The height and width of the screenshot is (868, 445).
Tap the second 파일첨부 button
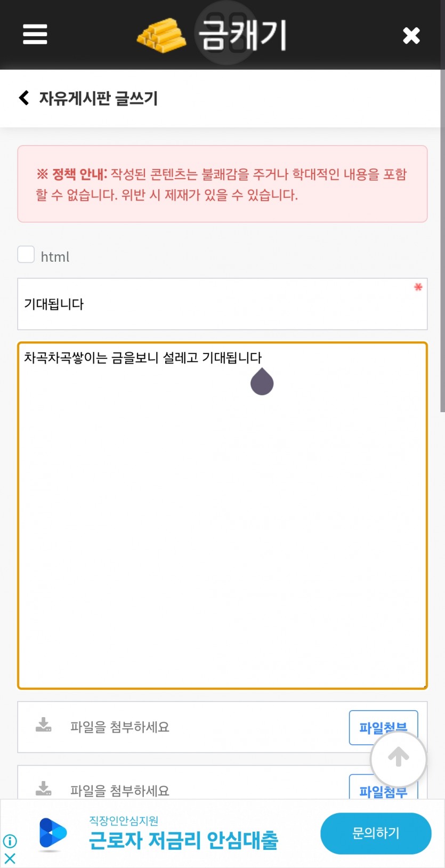click(x=383, y=788)
